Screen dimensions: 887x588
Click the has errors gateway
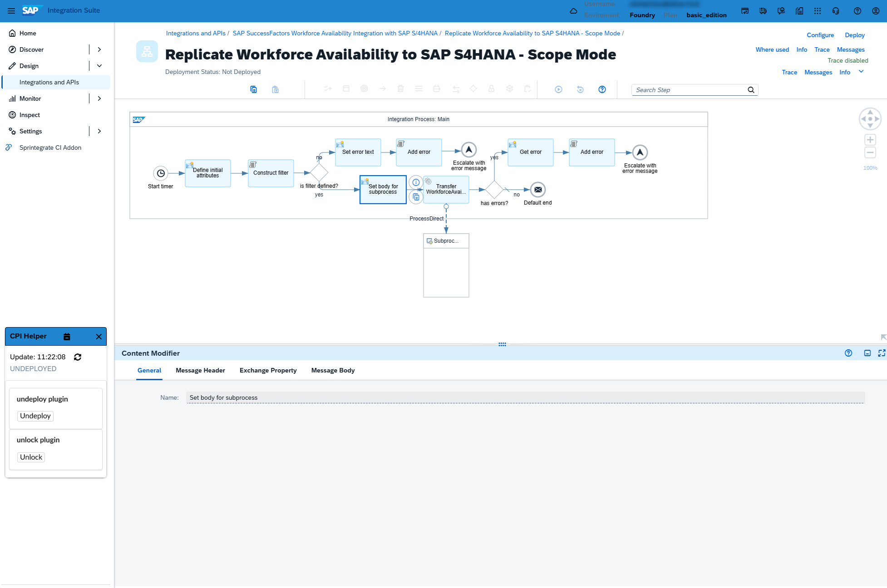click(x=494, y=190)
